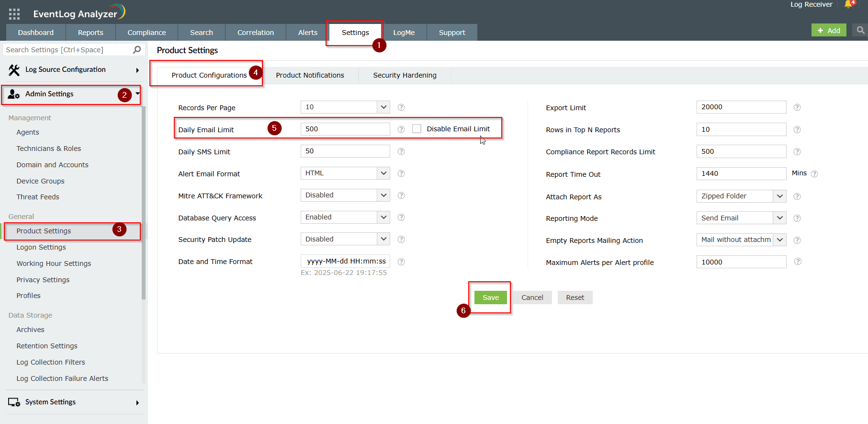Switch to the Security Hardening tab

[405, 75]
